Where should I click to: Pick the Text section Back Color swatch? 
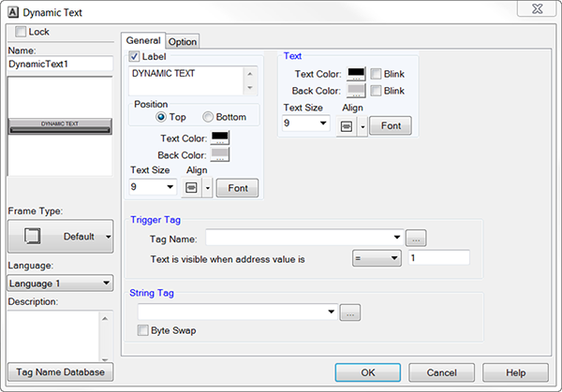pyautogui.click(x=356, y=91)
